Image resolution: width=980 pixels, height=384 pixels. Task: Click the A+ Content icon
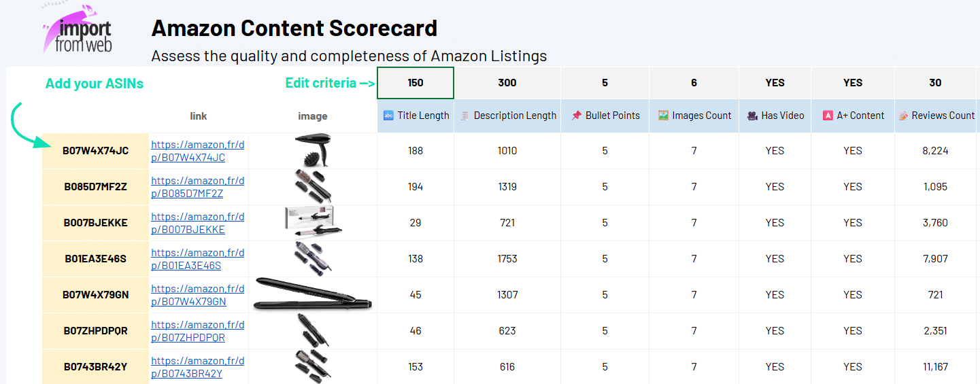point(828,116)
